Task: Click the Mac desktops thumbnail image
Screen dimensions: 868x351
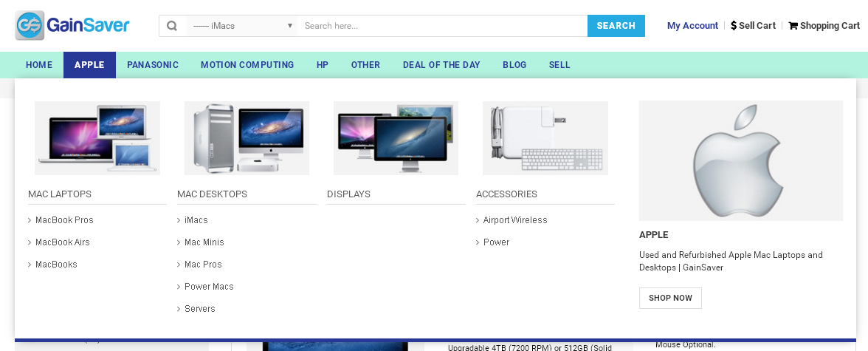Action: pos(247,138)
